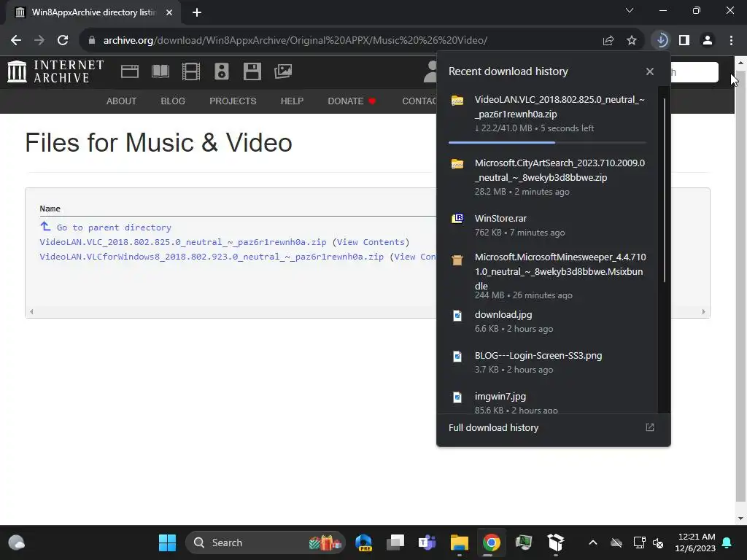Viewport: 747px width, 560px height.
Task: Open the VideoLAN.VLC zip download in progress
Action: [548, 114]
